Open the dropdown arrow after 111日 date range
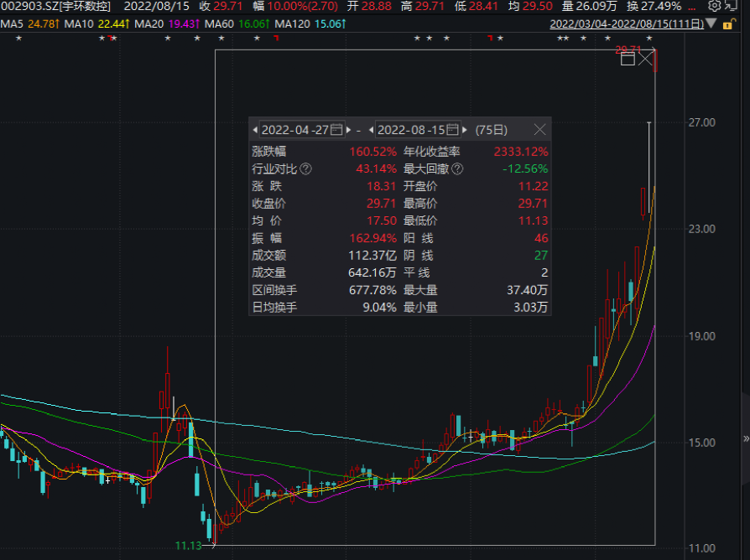The height and width of the screenshot is (560, 750). tap(711, 23)
